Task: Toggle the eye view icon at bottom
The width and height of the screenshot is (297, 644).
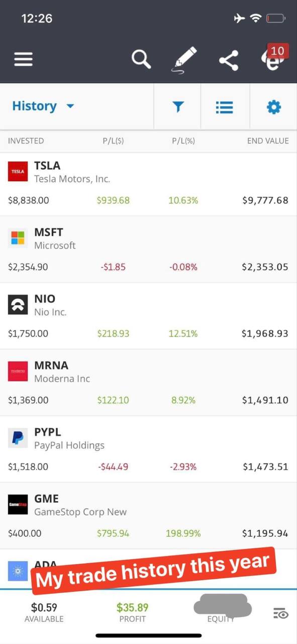Action: tap(280, 613)
